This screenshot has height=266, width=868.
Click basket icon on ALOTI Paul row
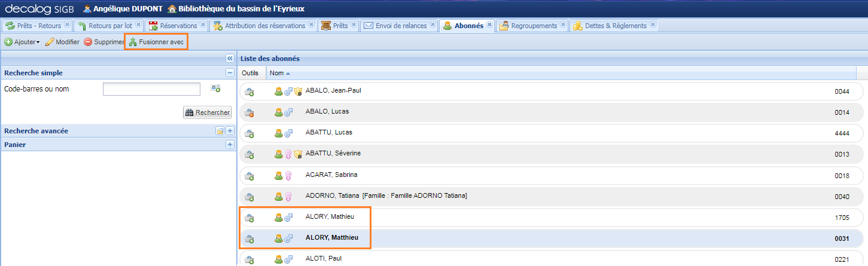coord(249,259)
